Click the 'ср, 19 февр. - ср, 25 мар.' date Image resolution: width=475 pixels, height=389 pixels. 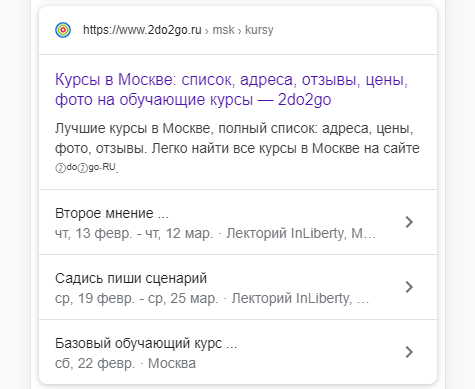click(136, 298)
